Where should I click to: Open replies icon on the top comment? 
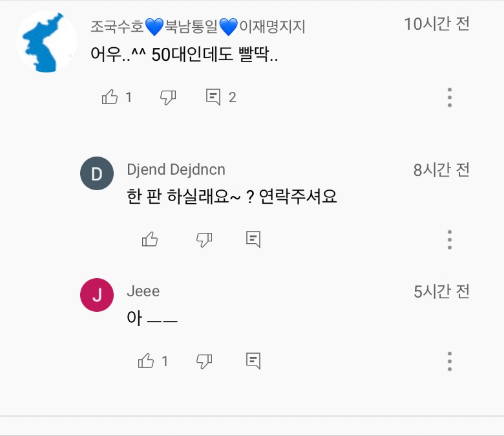(213, 97)
